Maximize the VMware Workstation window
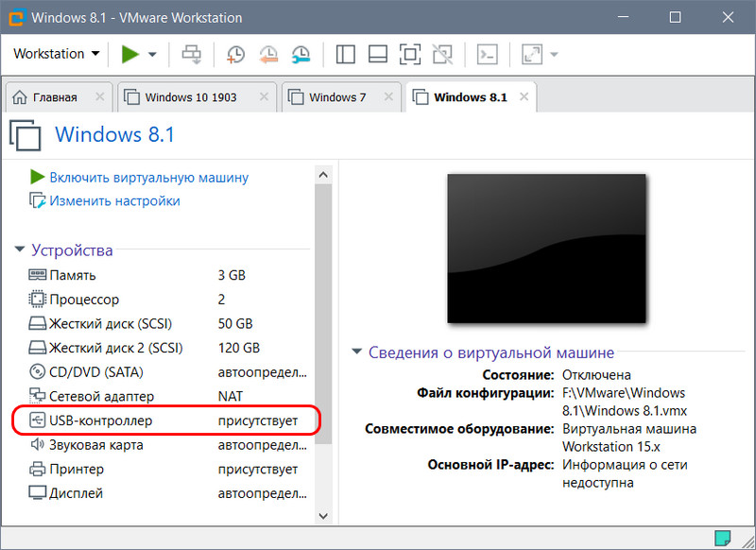This screenshot has height=550, width=756. click(x=675, y=17)
